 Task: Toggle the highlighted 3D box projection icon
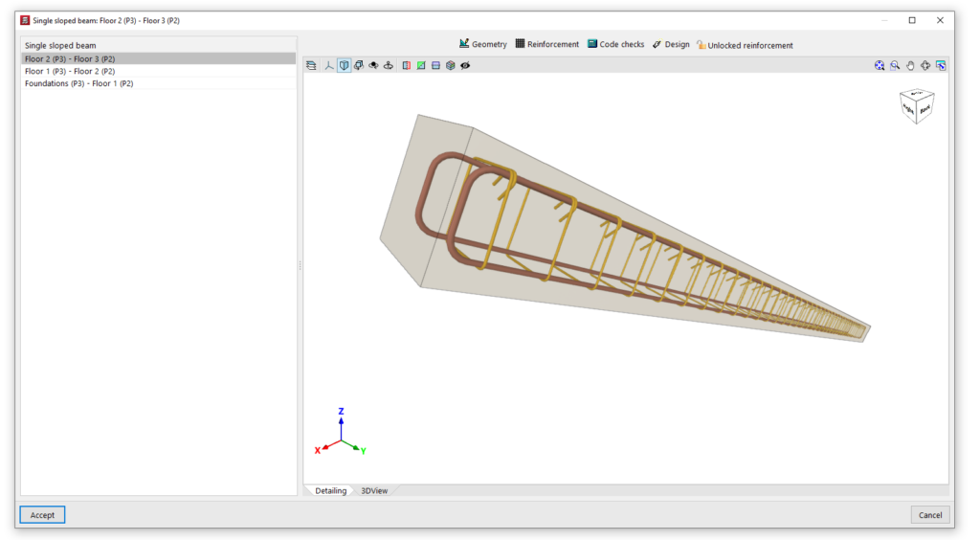(x=344, y=66)
